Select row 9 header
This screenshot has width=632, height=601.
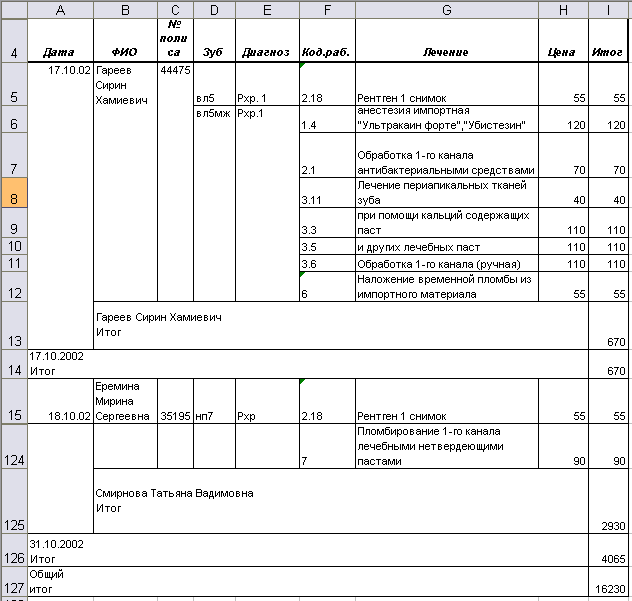(x=14, y=223)
